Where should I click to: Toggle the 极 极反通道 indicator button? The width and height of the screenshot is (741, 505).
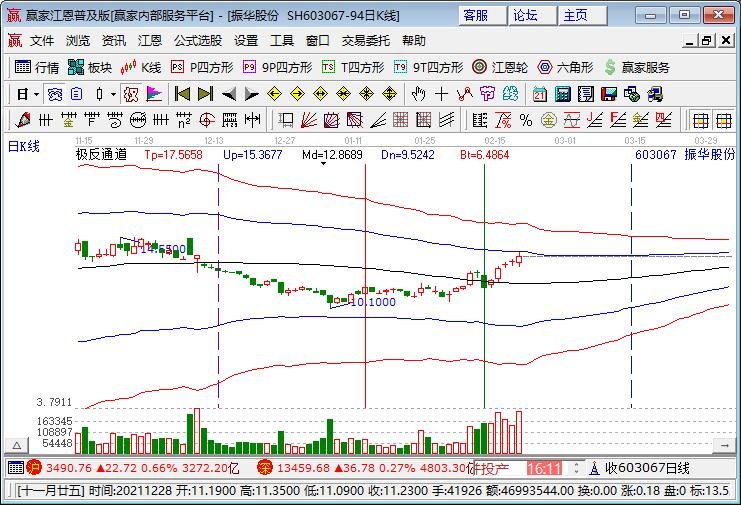point(131,94)
